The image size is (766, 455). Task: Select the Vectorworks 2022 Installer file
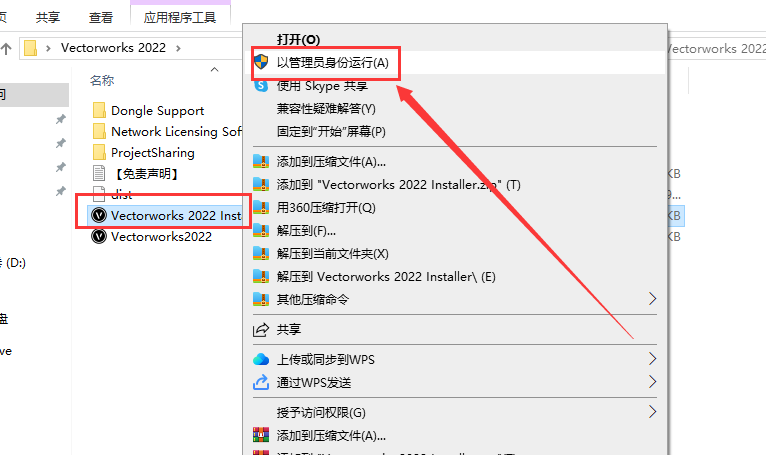click(x=166, y=216)
